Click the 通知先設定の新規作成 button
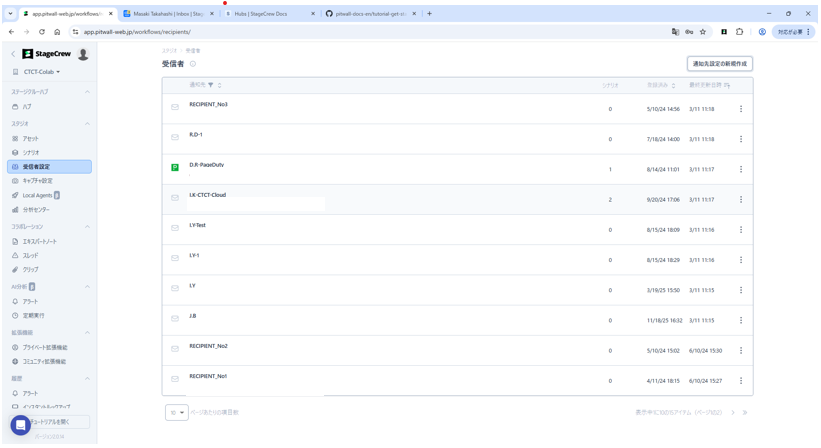Screen dimensions: 821x448 coord(720,64)
